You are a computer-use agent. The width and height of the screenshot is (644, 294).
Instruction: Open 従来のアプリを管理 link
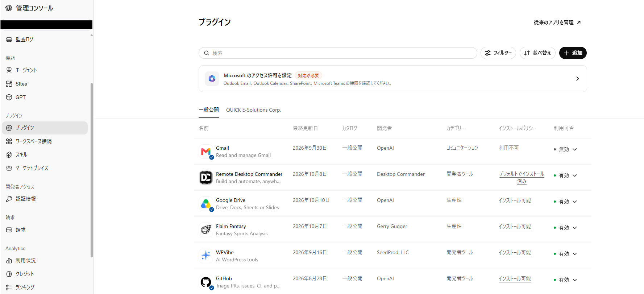(557, 22)
